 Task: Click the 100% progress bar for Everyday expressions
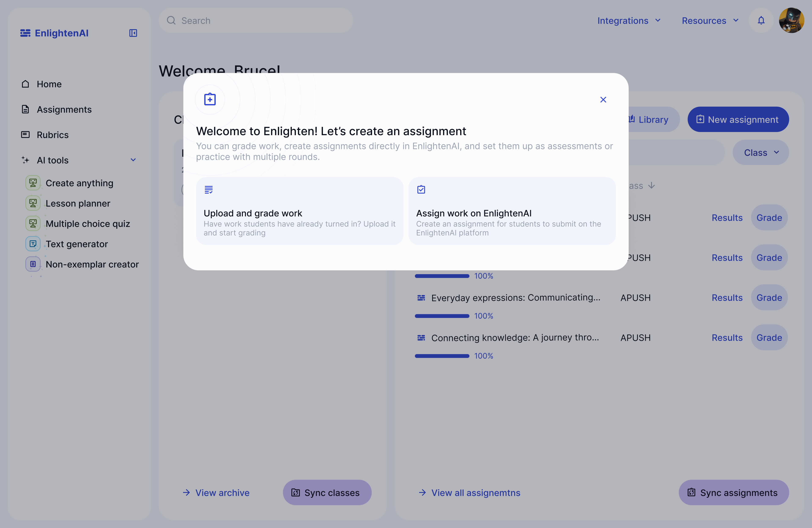point(442,316)
